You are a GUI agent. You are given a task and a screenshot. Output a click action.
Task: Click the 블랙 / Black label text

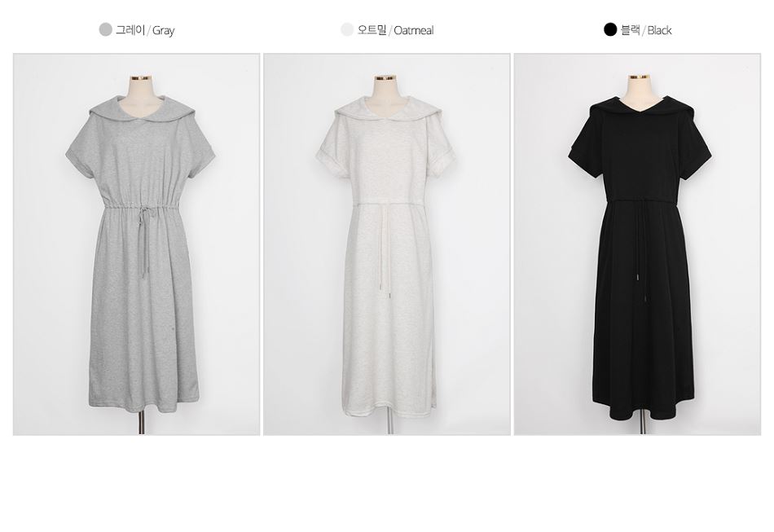pos(646,30)
